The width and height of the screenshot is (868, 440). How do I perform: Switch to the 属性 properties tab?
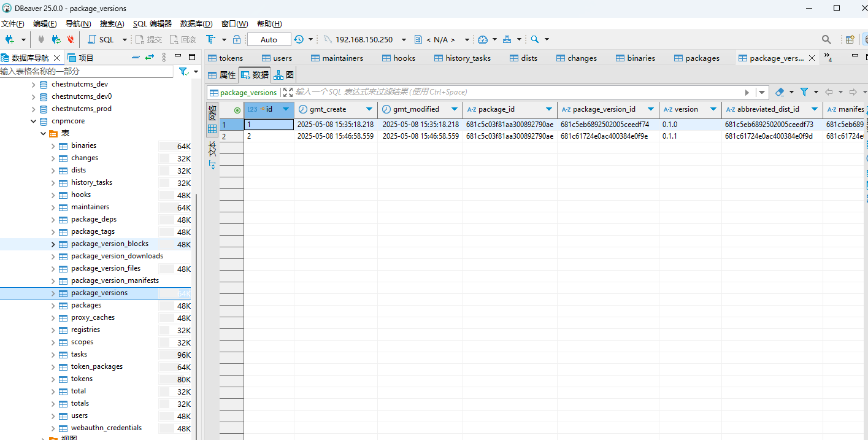click(x=221, y=75)
